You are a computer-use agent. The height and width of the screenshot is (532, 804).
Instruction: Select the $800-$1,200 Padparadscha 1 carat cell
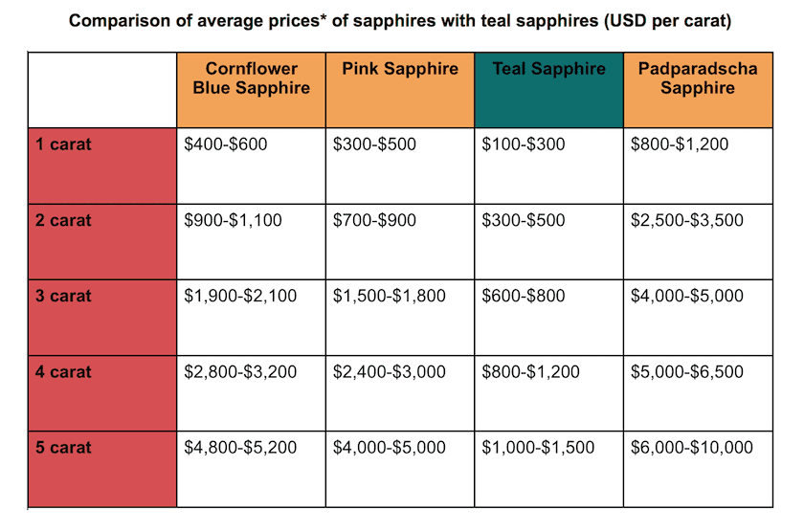pos(680,144)
